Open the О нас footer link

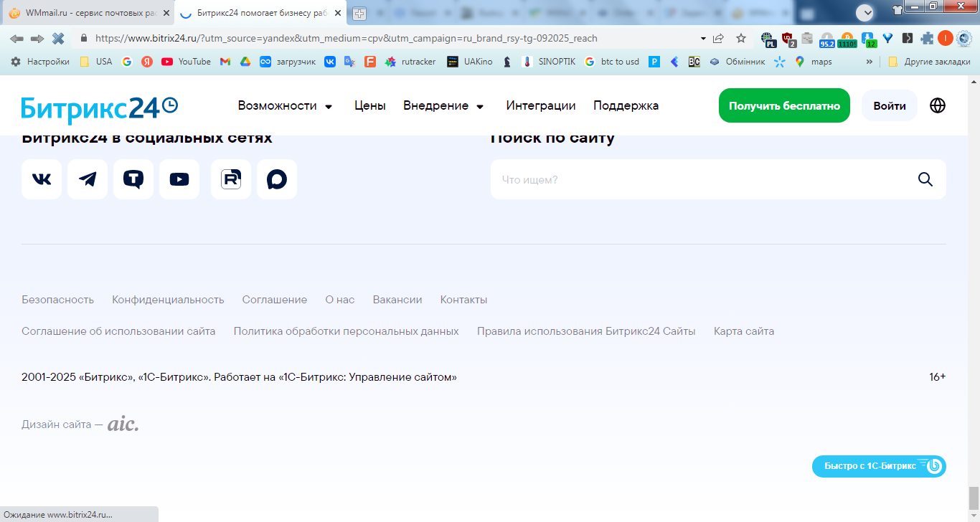point(340,300)
